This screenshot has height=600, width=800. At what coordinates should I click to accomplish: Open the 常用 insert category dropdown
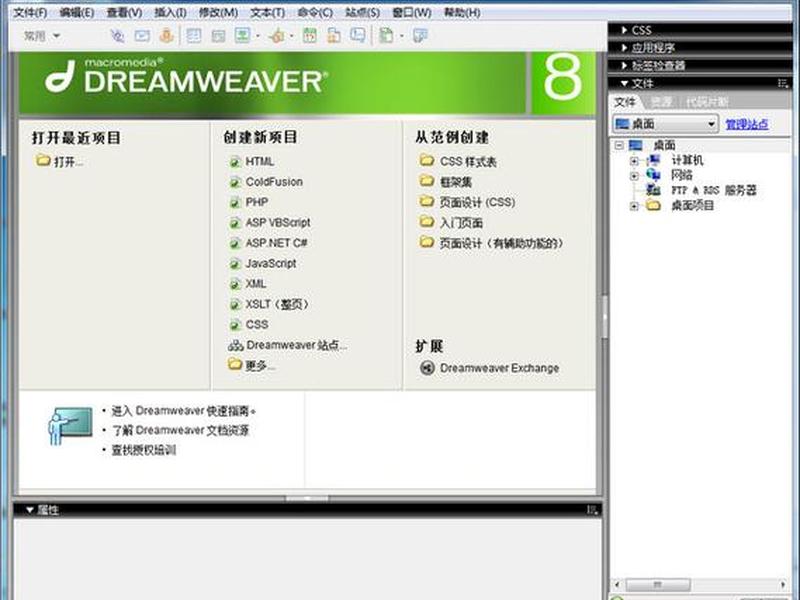[x=42, y=36]
